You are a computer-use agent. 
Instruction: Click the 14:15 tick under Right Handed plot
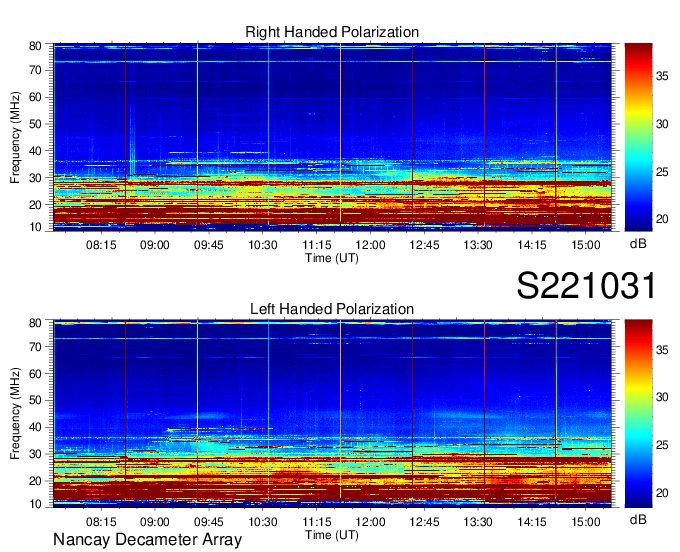[532, 245]
